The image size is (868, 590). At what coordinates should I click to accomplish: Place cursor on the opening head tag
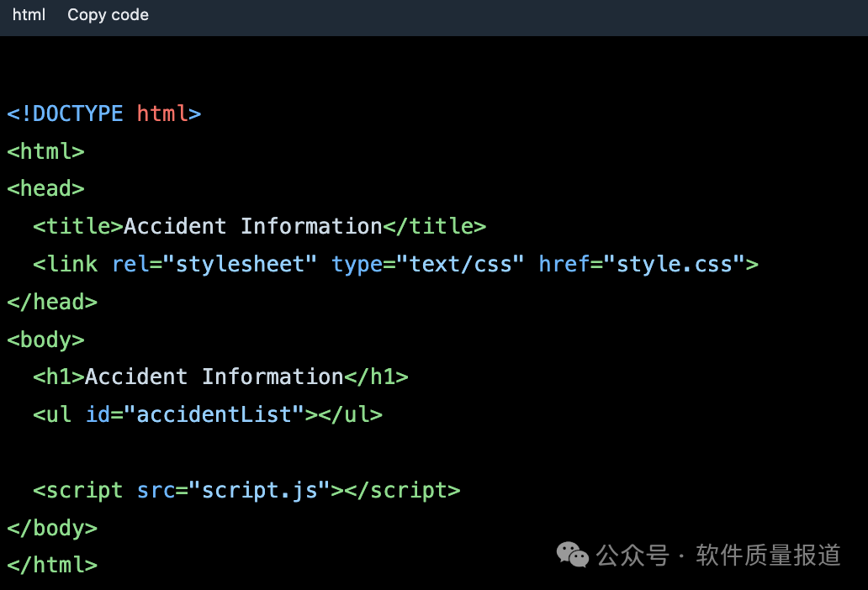45,188
